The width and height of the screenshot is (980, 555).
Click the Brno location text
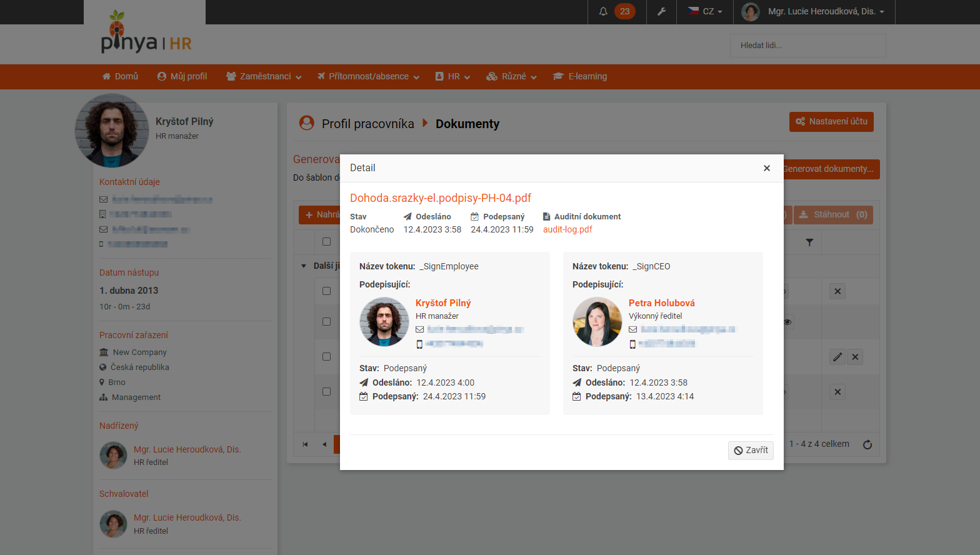tap(117, 382)
